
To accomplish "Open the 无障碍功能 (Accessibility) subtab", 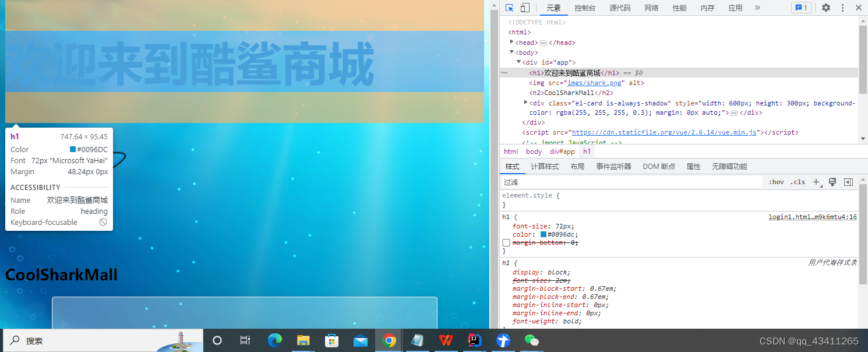I will coord(729,167).
